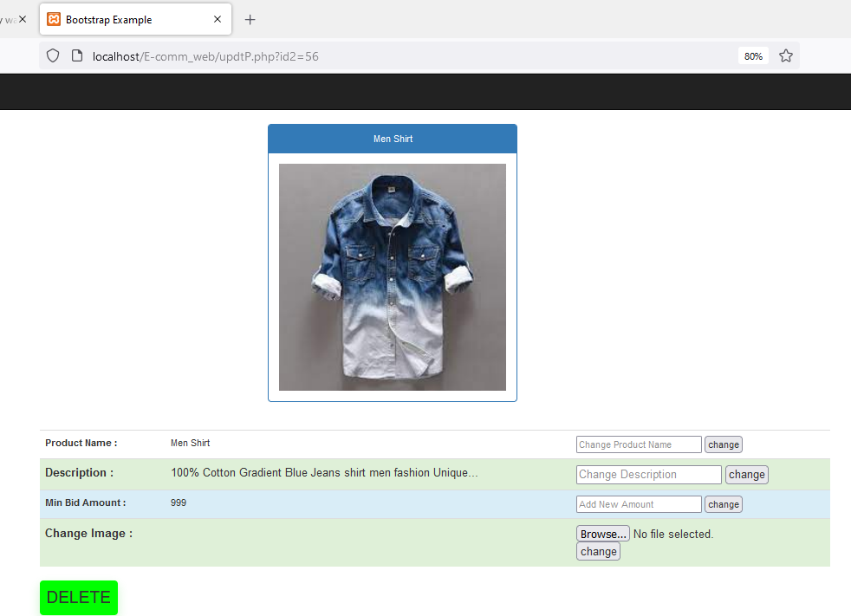
Task: Click the Men Shirt value in table
Action: click(190, 443)
